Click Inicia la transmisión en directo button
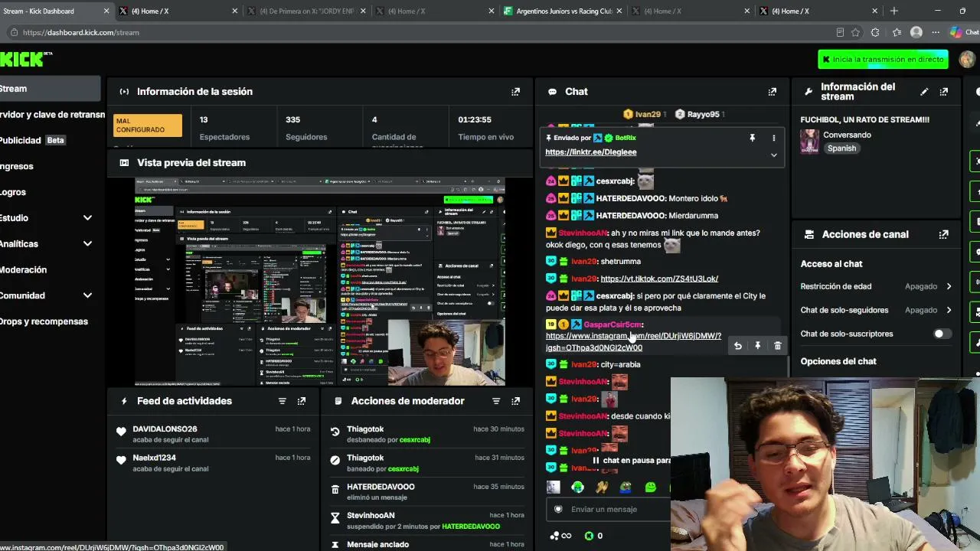The width and height of the screenshot is (980, 551). 884,59
